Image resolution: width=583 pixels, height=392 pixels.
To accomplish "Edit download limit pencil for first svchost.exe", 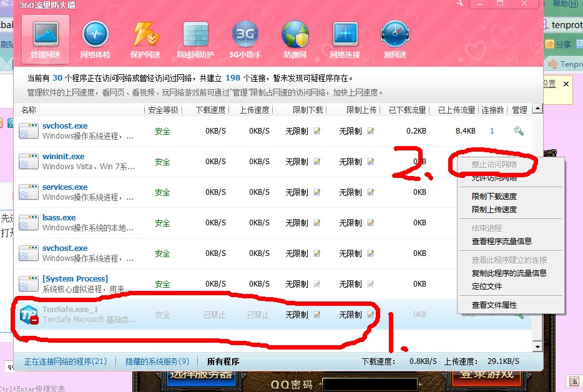I will tap(317, 131).
